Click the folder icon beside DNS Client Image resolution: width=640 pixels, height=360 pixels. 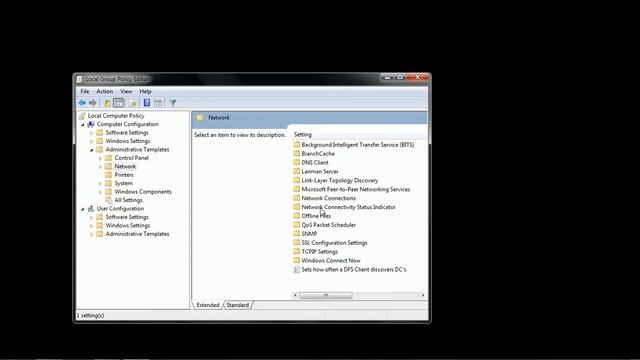(x=297, y=162)
